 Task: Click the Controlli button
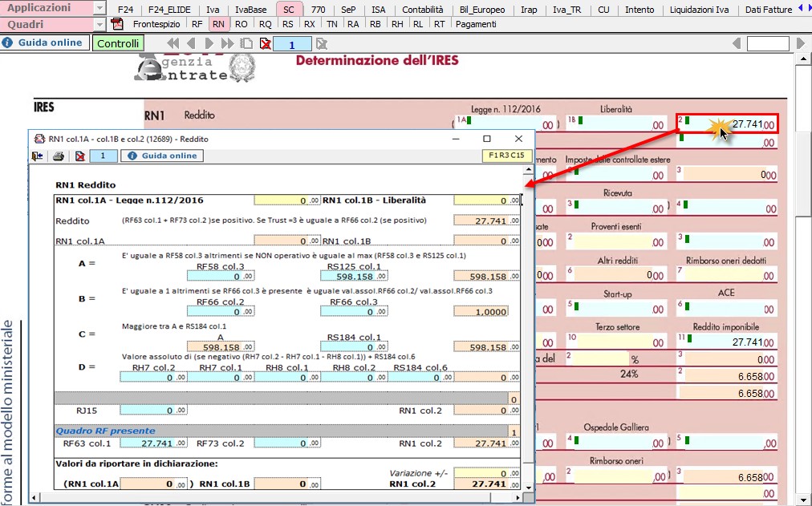click(118, 43)
